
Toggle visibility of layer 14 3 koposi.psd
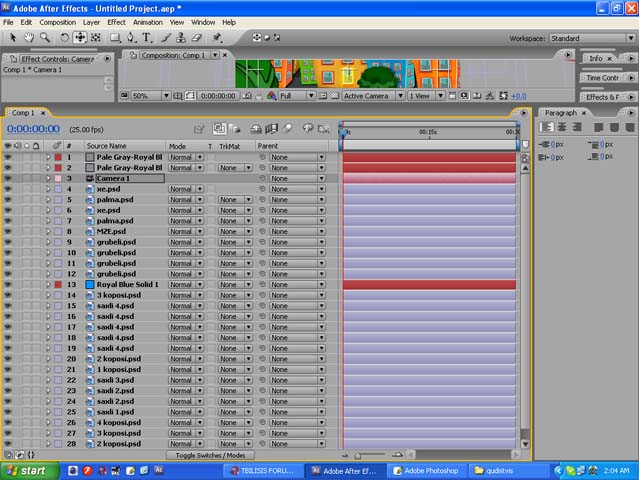7,295
